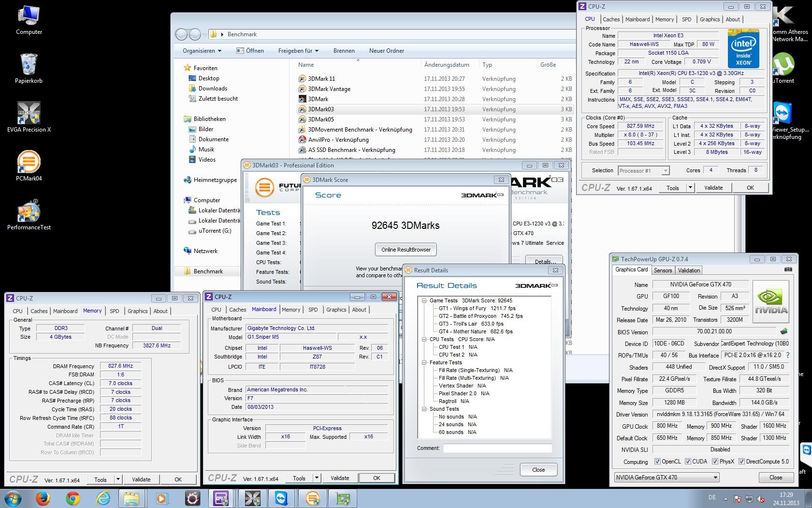This screenshot has width=812, height=508.
Task: Toggle OpenCL checkbox in GPU-Z
Action: point(657,462)
